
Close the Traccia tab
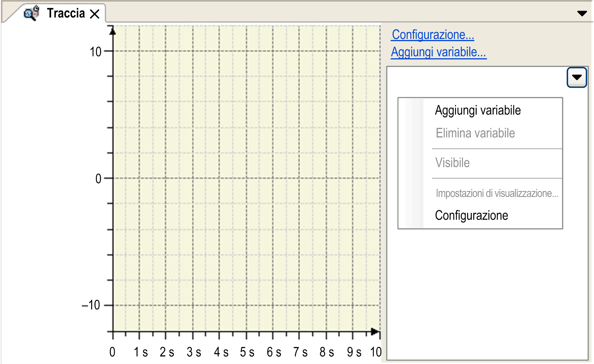[x=95, y=14]
